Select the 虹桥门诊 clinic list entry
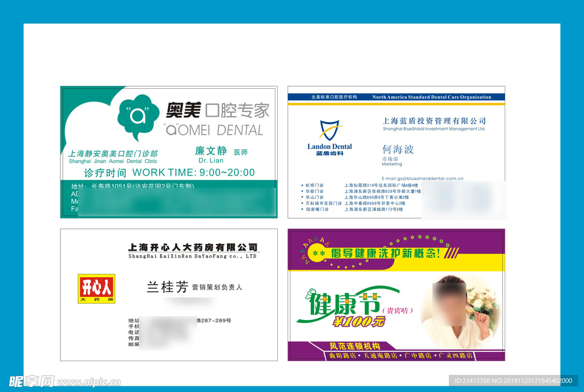Screen dimensions: 584x392 pyautogui.click(x=314, y=185)
